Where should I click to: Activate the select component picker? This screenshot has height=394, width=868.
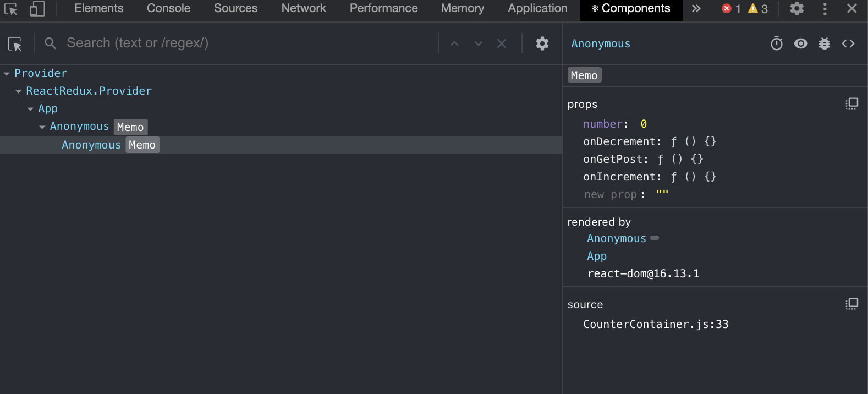[15, 44]
